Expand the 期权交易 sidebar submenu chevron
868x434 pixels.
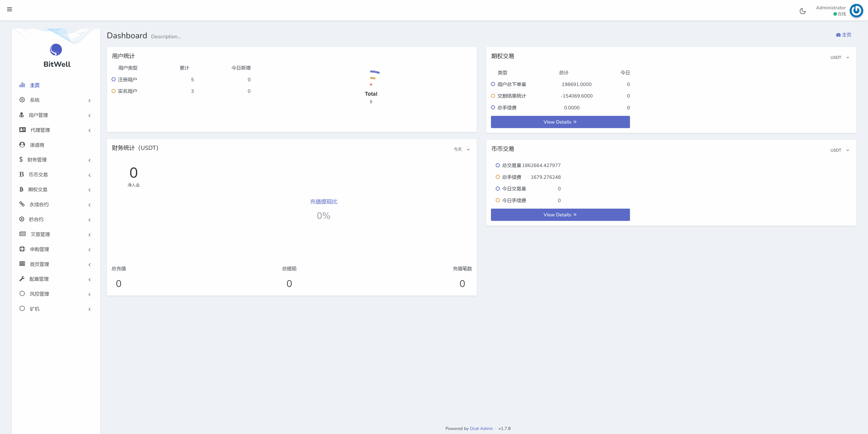coord(89,190)
